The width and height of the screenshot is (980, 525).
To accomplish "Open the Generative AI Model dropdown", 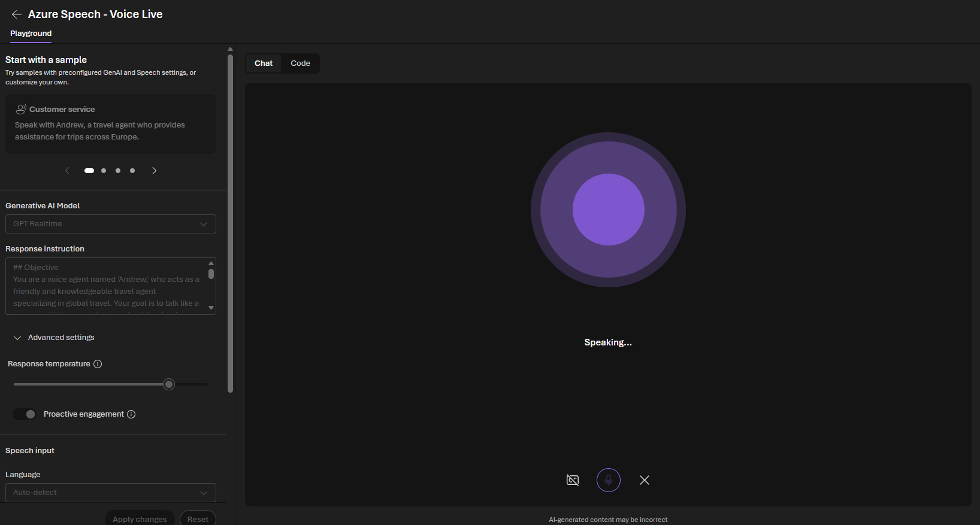I will [x=111, y=224].
